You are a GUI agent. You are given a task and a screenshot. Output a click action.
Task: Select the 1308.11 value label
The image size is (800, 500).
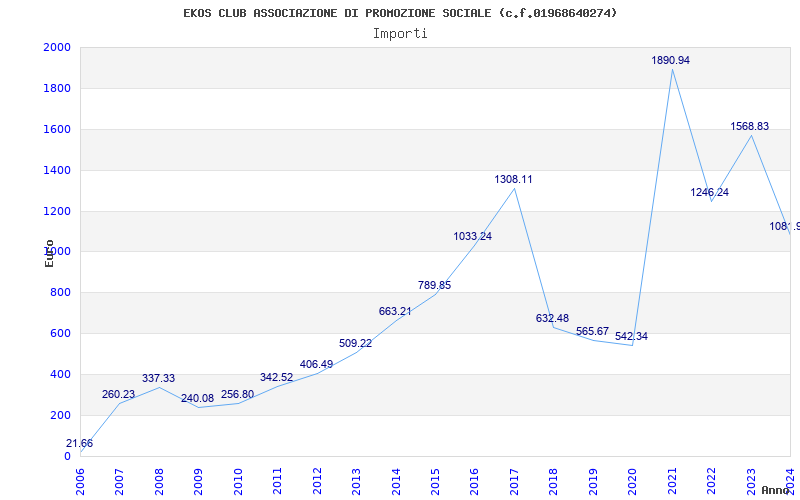(513, 179)
